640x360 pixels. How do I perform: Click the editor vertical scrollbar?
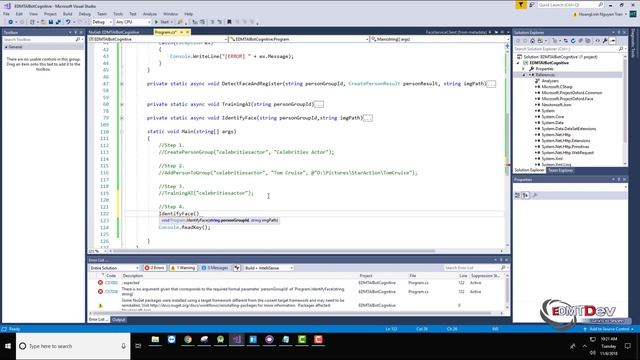pos(507,145)
